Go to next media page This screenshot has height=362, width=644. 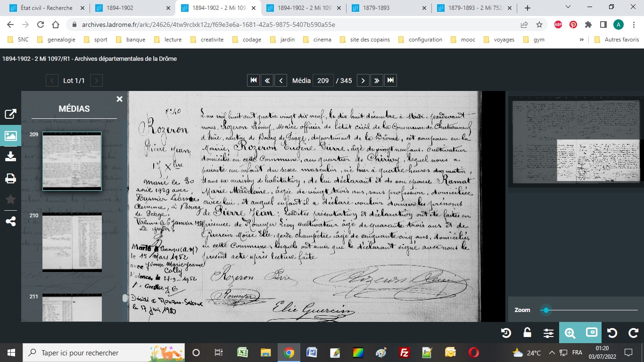pyautogui.click(x=363, y=81)
